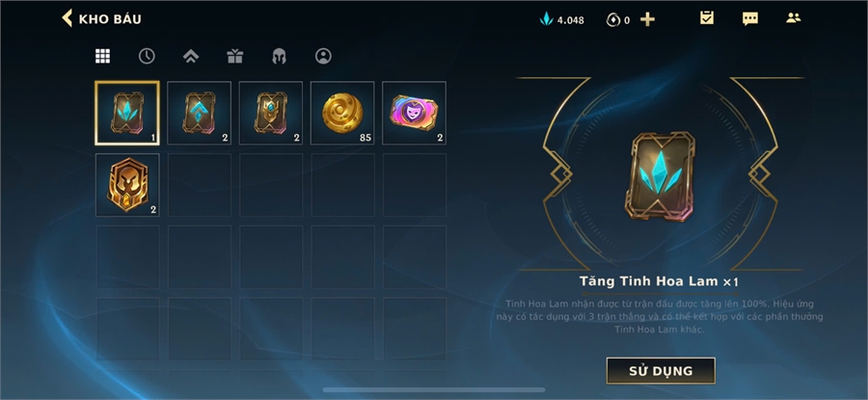This screenshot has width=868, height=400.
Task: Select the rank shield boost card
Action: point(271,113)
